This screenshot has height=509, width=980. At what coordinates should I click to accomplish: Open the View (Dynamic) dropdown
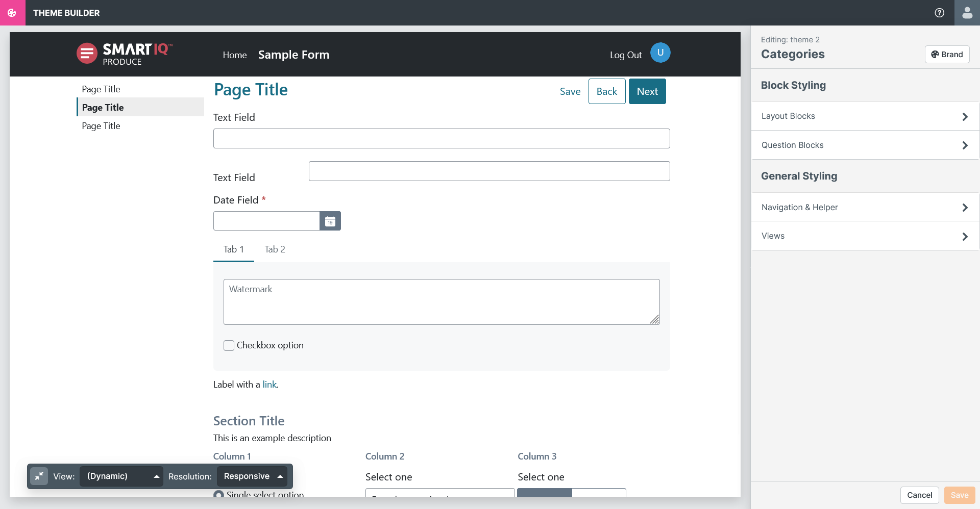[121, 476]
